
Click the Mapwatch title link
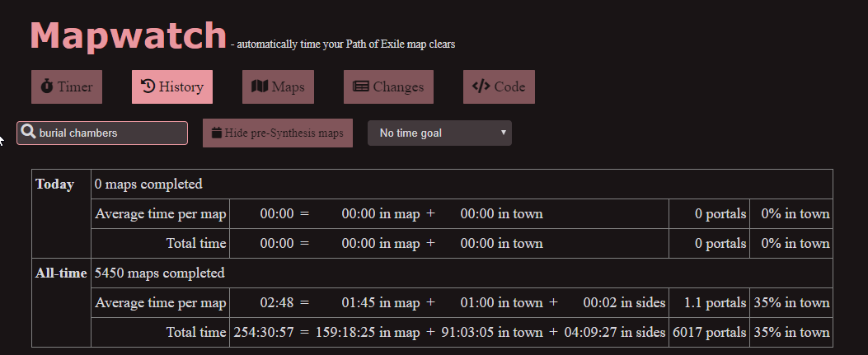pyautogui.click(x=128, y=36)
